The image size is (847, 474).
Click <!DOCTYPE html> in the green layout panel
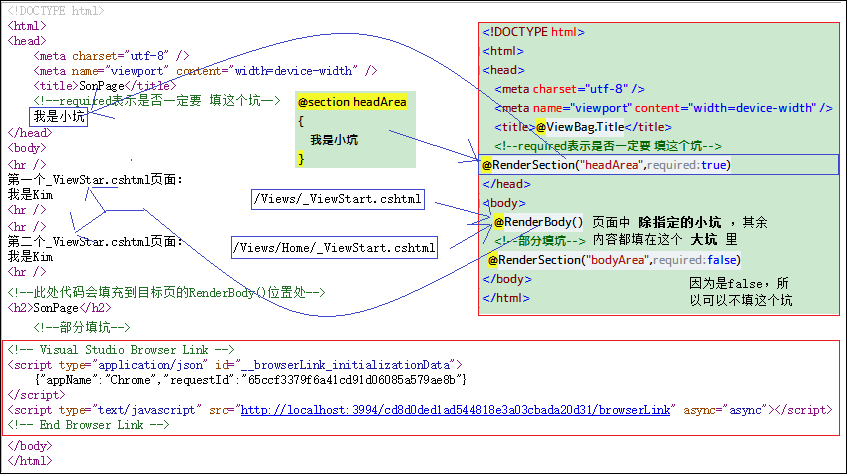tap(533, 32)
